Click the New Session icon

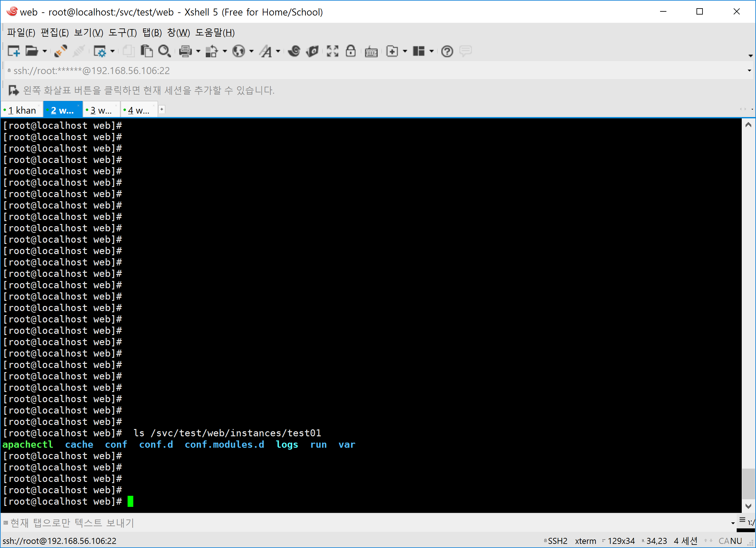[x=14, y=51]
